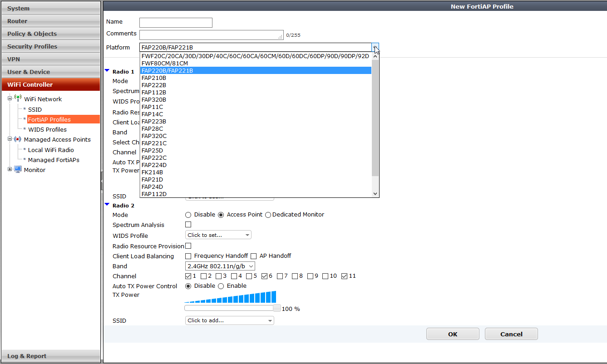The height and width of the screenshot is (364, 607).
Task: Check channel 7 for Radio 2
Action: coord(280,276)
